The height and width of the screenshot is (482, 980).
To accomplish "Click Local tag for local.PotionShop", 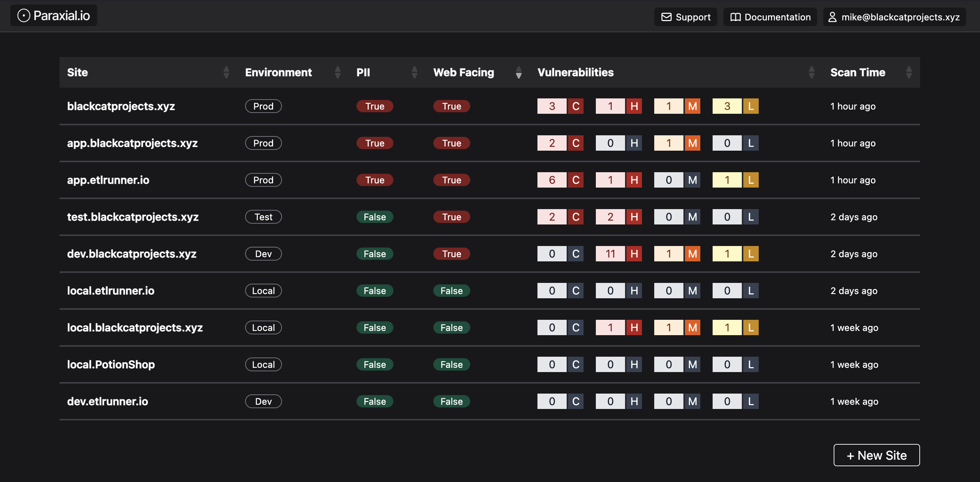I will 264,364.
